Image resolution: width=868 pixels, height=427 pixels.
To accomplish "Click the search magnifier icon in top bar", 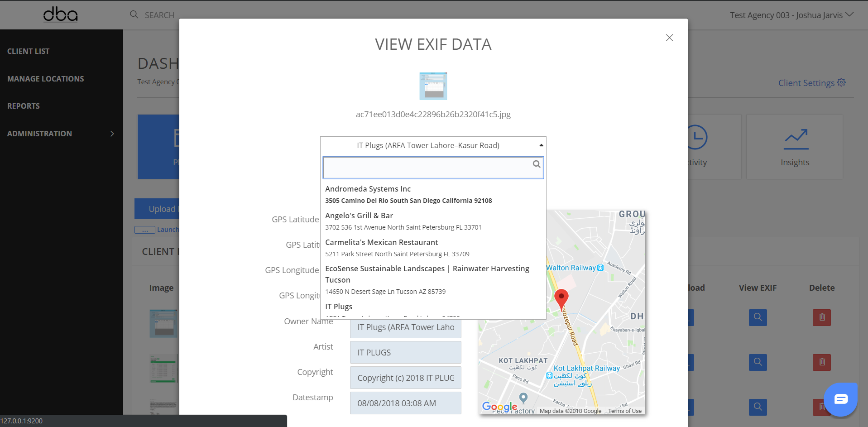I will click(134, 14).
